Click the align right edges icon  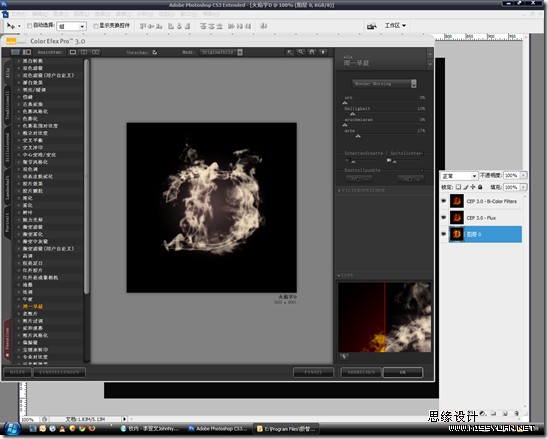(x=188, y=26)
